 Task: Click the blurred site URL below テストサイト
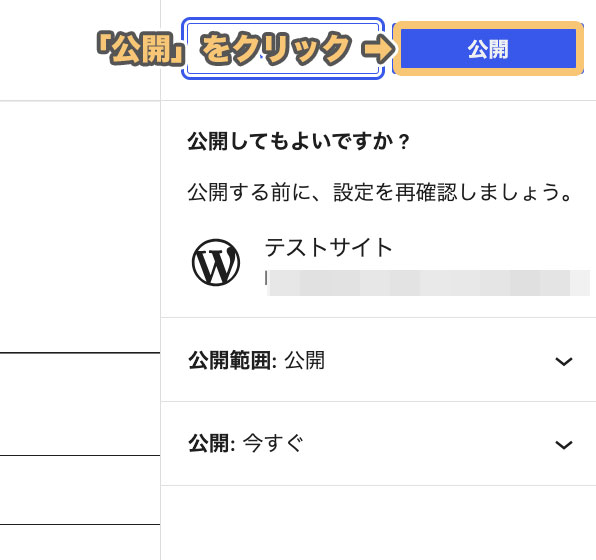[427, 283]
